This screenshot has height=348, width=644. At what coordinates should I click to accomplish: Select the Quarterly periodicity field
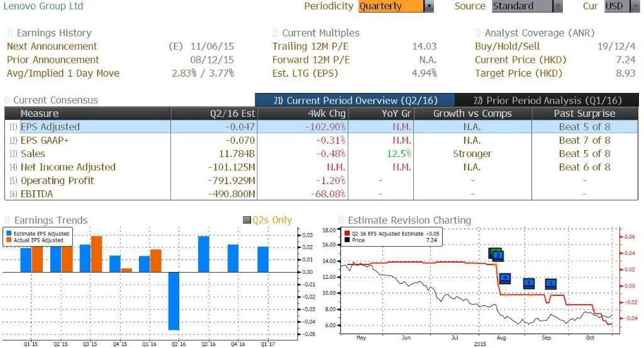[391, 6]
